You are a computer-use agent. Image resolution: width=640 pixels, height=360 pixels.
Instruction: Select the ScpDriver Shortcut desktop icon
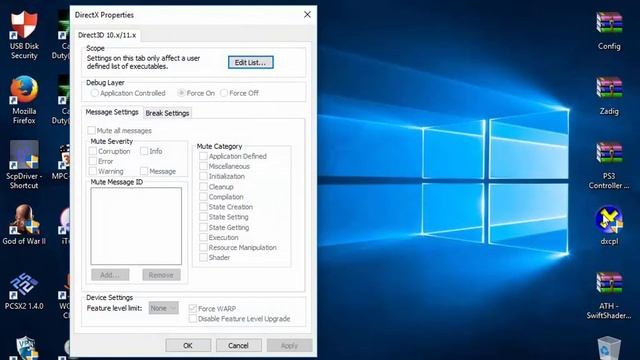click(x=24, y=164)
